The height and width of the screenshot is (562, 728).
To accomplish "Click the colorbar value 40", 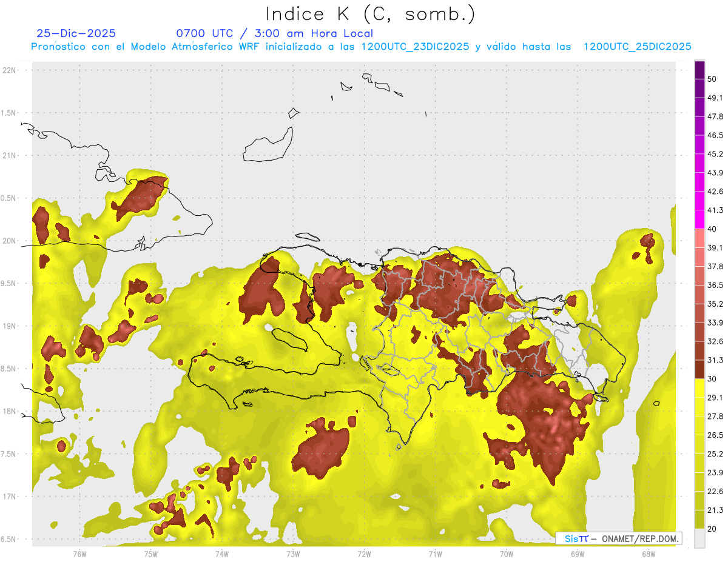I will click(712, 229).
